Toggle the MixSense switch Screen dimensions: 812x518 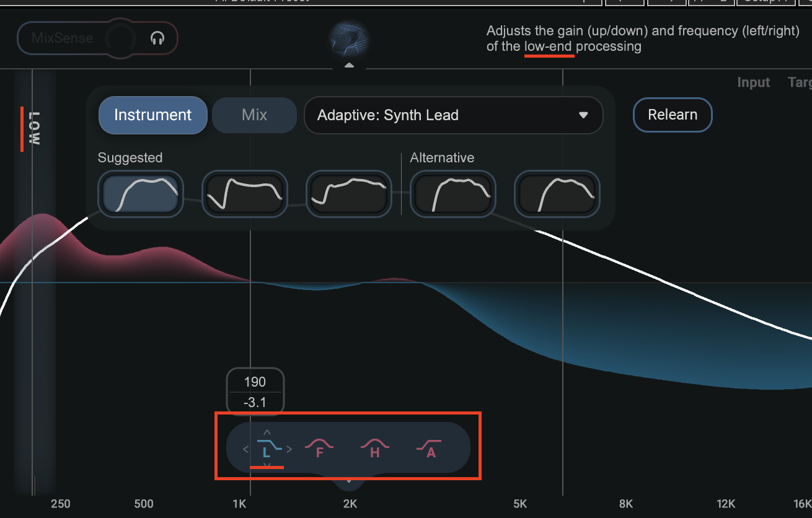click(120, 38)
